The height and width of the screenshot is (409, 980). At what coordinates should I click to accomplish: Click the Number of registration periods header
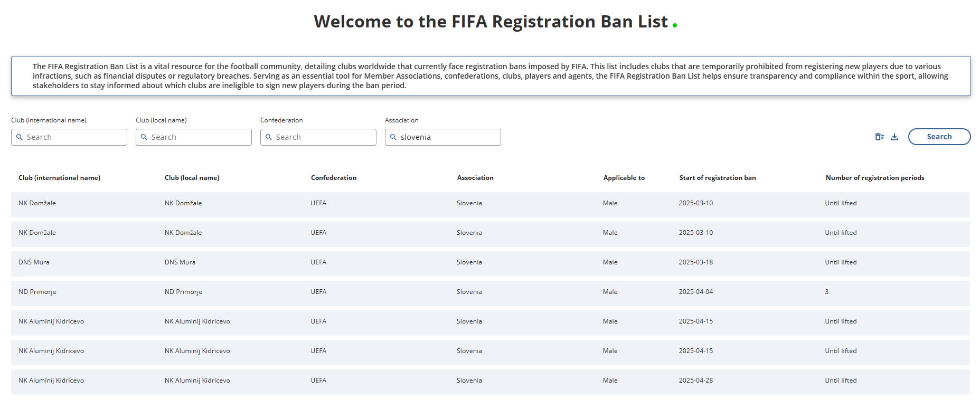pos(875,178)
